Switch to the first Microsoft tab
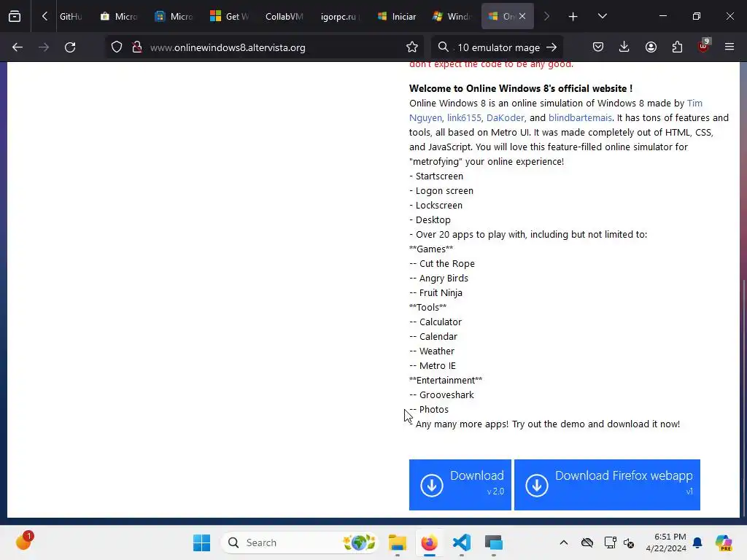747x560 pixels. point(119,16)
